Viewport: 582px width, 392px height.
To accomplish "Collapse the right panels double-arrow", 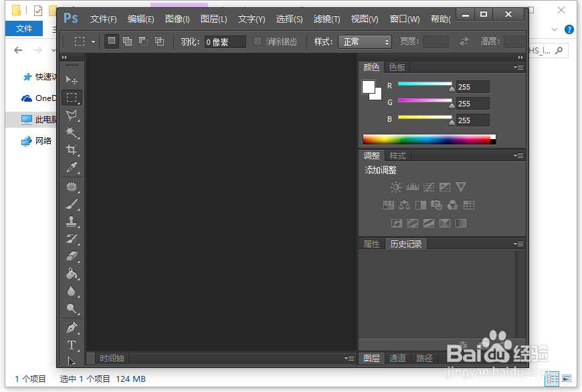I will coord(520,57).
